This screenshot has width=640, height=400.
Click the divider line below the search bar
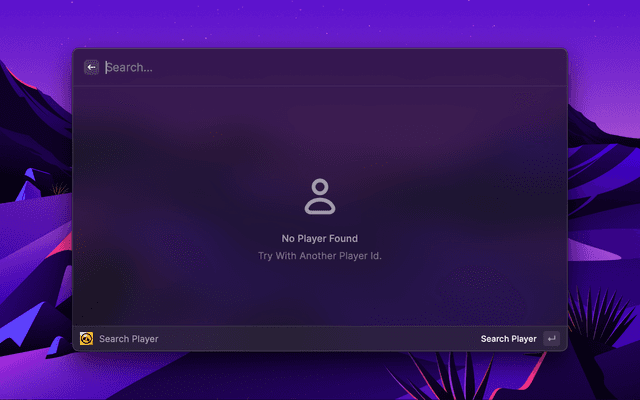point(320,86)
